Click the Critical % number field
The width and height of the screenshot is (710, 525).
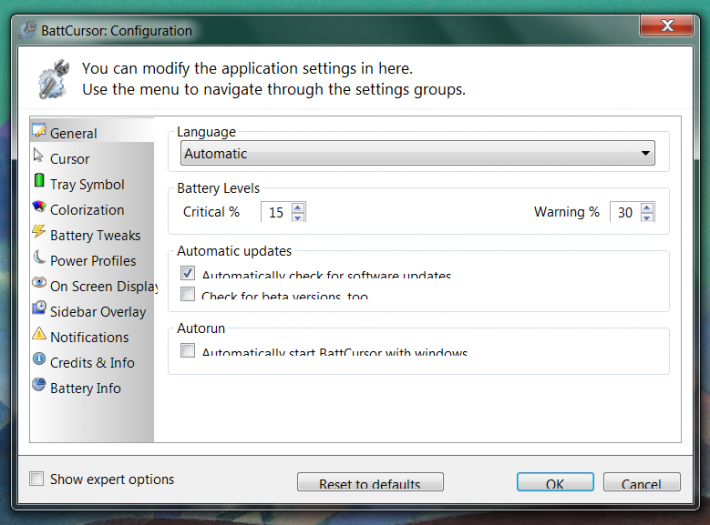[276, 212]
